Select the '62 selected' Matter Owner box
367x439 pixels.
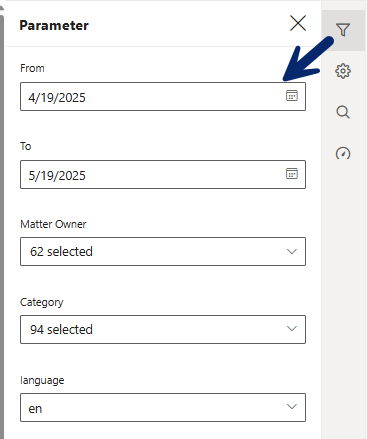tap(163, 252)
